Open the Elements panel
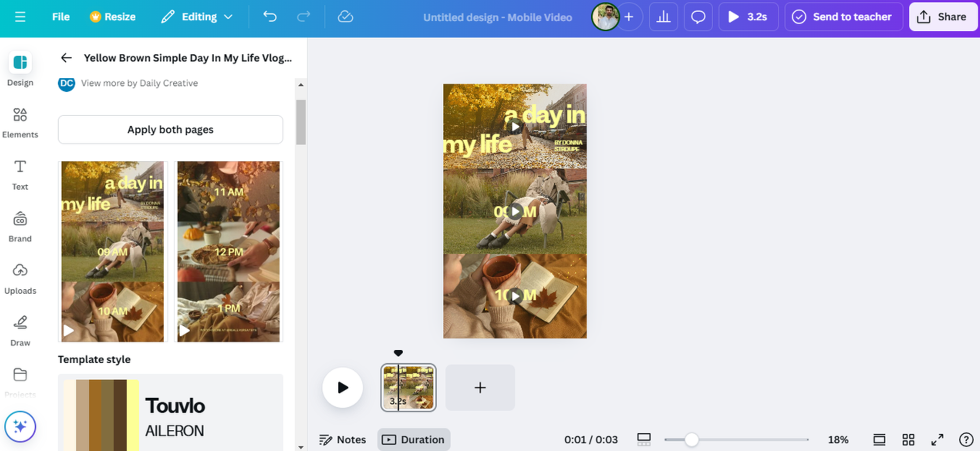 (20, 122)
